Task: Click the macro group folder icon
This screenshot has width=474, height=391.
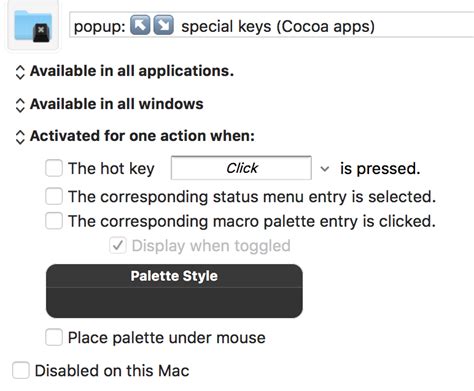Action: coord(33,26)
